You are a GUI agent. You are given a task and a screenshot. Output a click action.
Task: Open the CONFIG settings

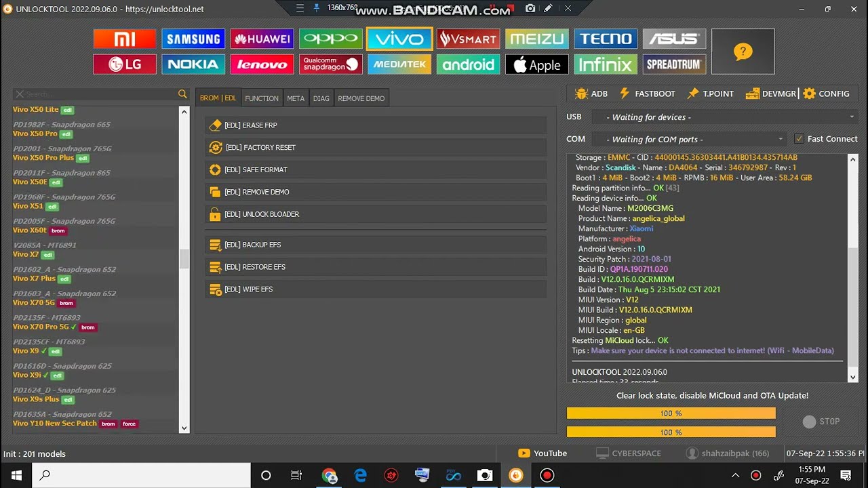click(x=826, y=94)
